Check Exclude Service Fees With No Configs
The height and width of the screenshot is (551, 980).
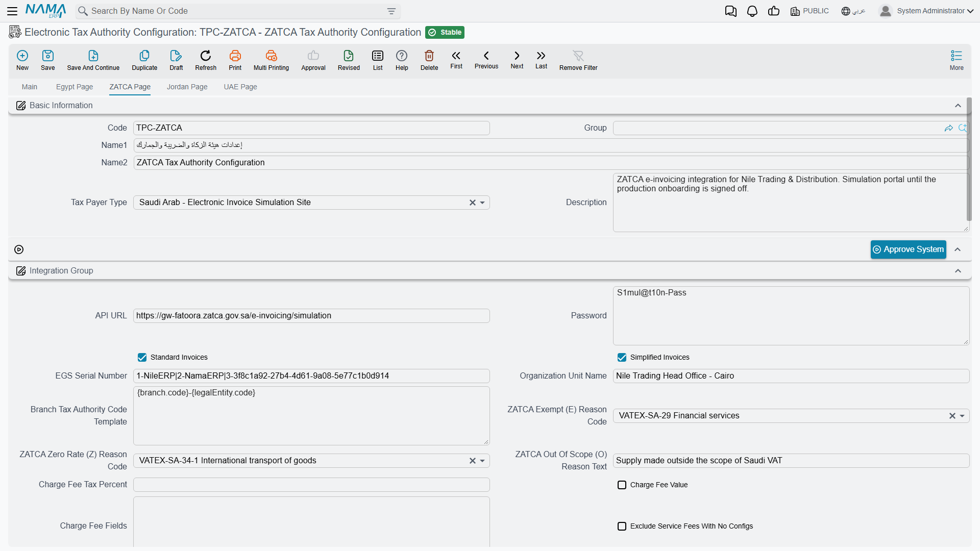coord(622,526)
